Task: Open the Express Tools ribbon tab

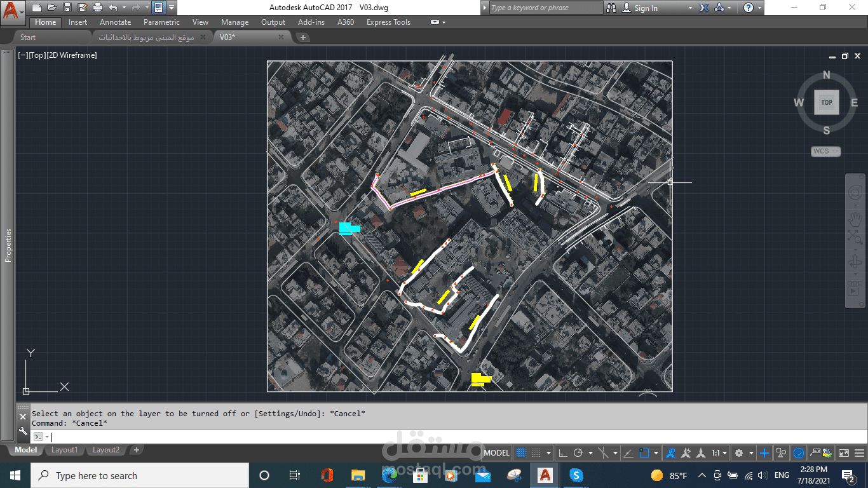Action: click(388, 22)
